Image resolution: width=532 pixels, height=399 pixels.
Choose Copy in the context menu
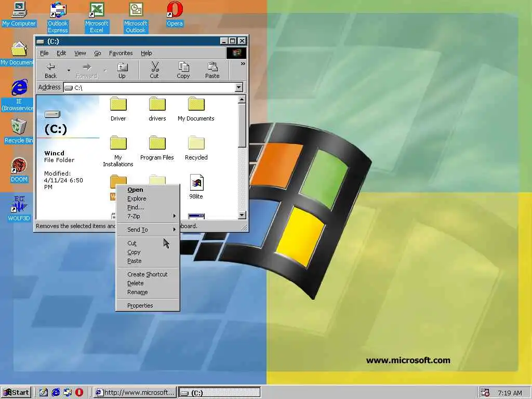pyautogui.click(x=148, y=252)
